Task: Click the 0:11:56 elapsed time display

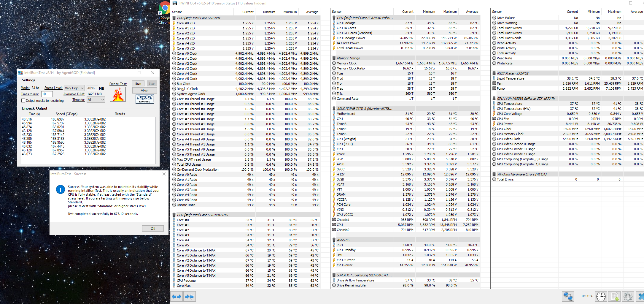Action: coord(587,296)
